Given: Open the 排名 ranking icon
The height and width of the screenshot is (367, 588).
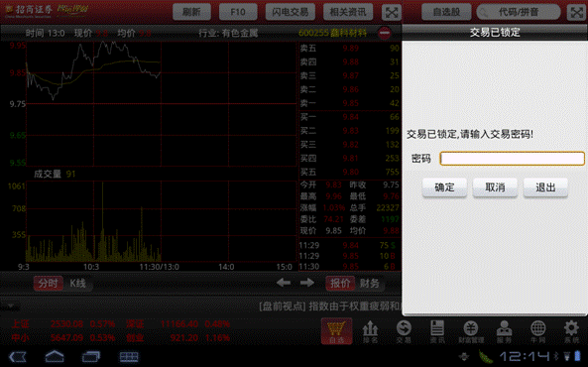Looking at the screenshot, I should (x=370, y=331).
